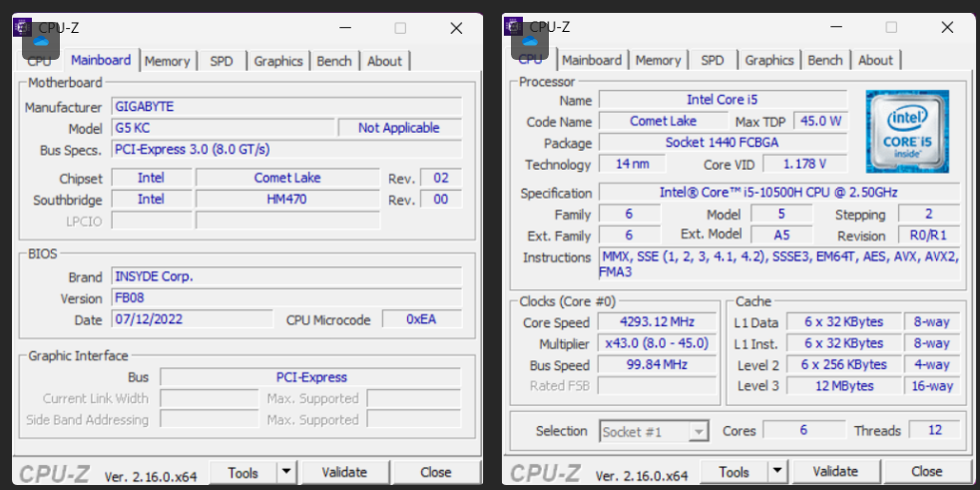980x490 pixels.
Task: Click the Comet Lake code name field
Action: coord(663,121)
